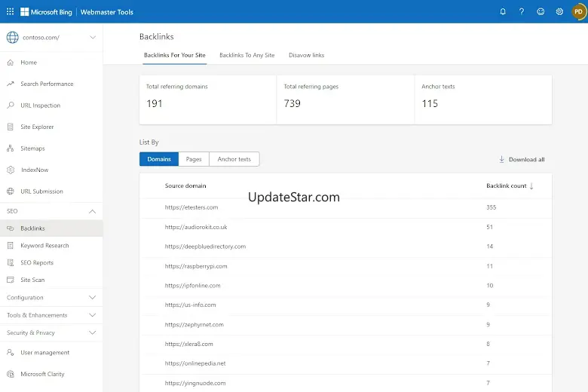List by Pages
This screenshot has width=588, height=392.
point(194,159)
